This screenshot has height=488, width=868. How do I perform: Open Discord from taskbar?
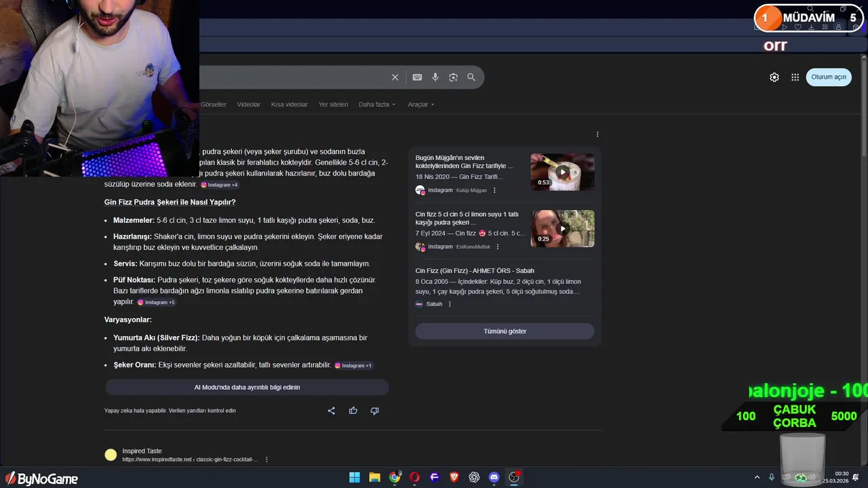coord(494,477)
